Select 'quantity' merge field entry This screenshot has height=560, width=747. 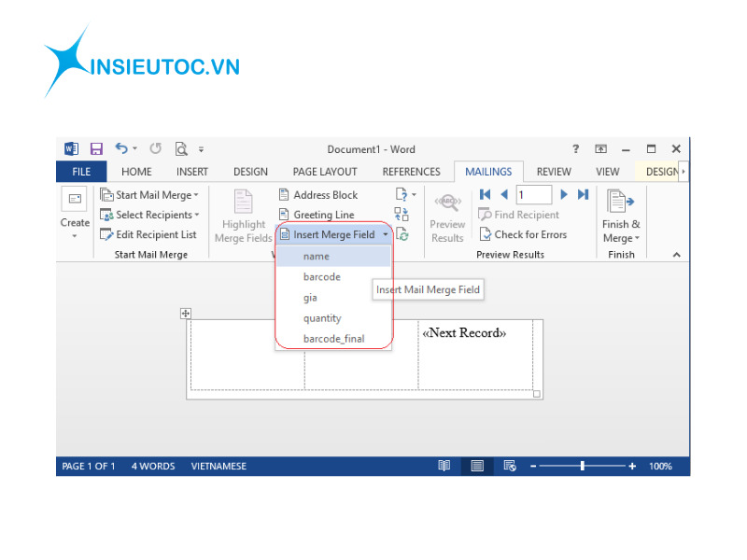[322, 318]
